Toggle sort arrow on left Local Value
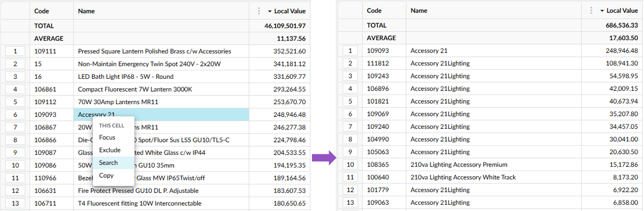 270,11
